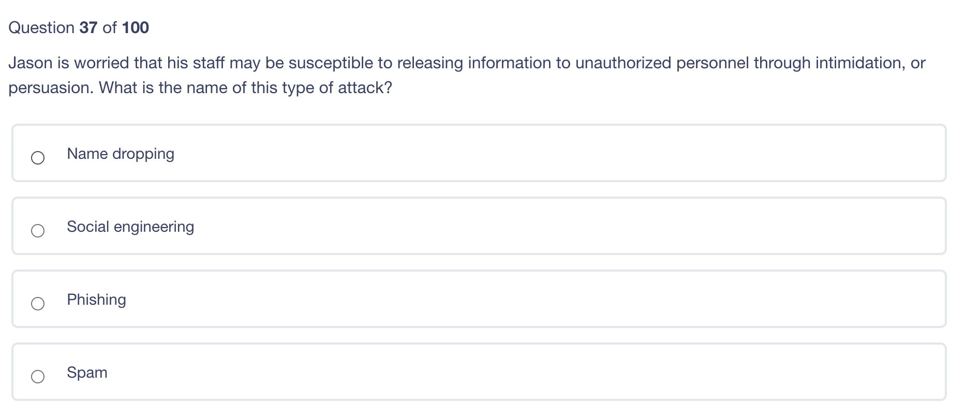The image size is (980, 417).
Task: Select the "Name dropping" radio button
Action: coord(38,158)
